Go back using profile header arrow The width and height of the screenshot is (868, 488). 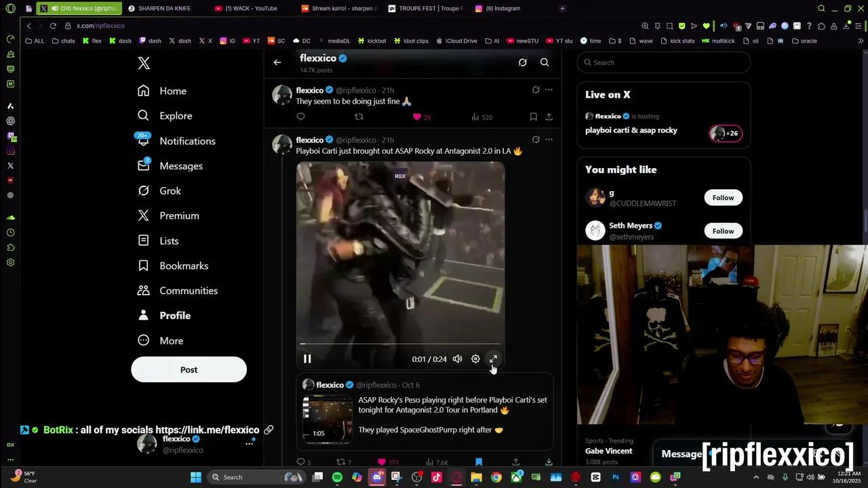click(x=277, y=62)
